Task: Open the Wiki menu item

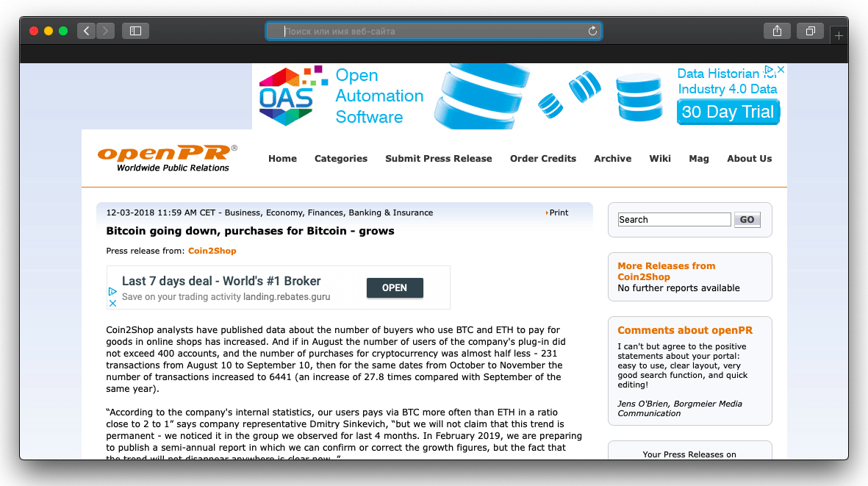Action: tap(660, 158)
